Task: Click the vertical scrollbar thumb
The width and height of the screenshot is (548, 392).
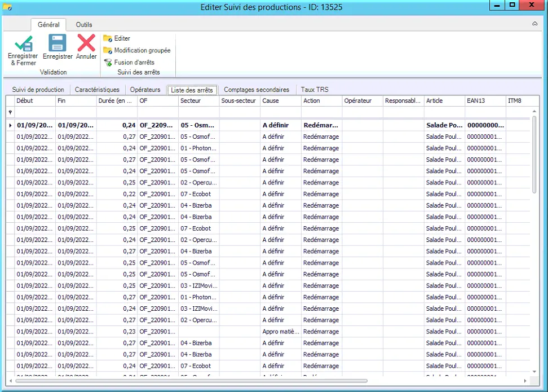Action: click(534, 155)
